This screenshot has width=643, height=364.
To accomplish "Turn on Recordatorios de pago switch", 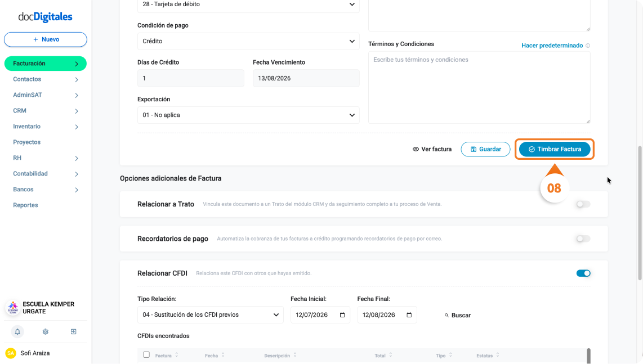I will pyautogui.click(x=583, y=239).
